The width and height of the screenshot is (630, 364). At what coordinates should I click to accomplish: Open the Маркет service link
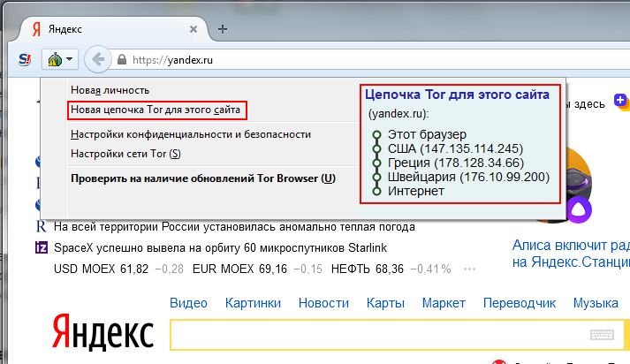point(444,303)
